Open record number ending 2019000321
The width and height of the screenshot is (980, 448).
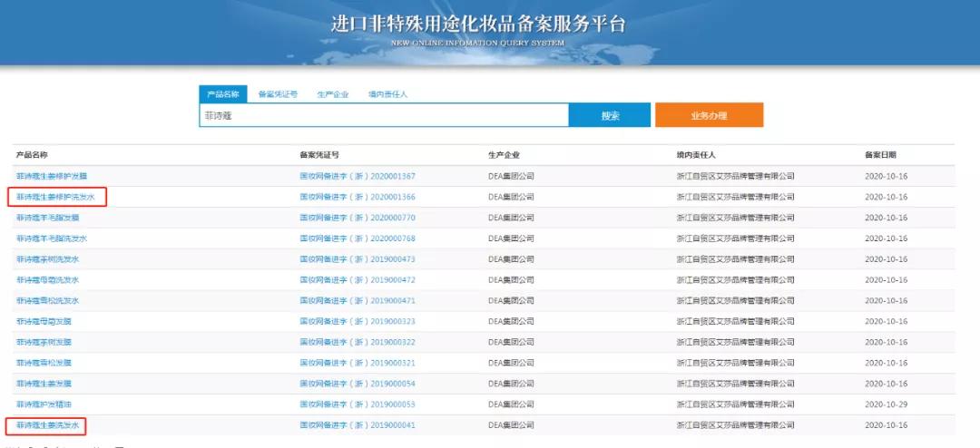(x=358, y=363)
